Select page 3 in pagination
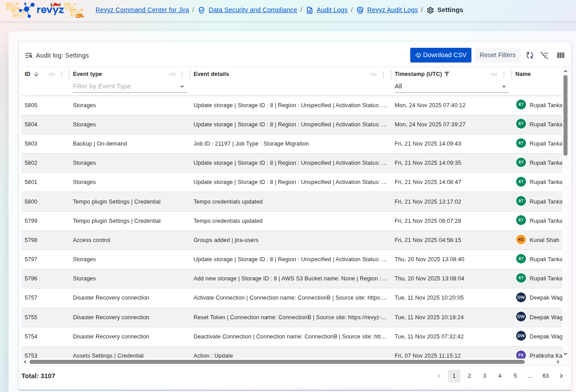The width and height of the screenshot is (576, 392). [484, 376]
